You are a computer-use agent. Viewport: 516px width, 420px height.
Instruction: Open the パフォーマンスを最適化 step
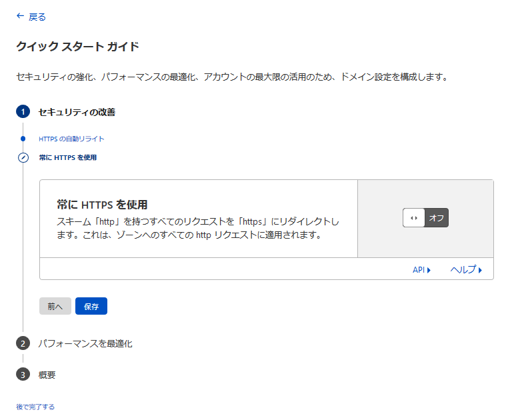click(85, 343)
